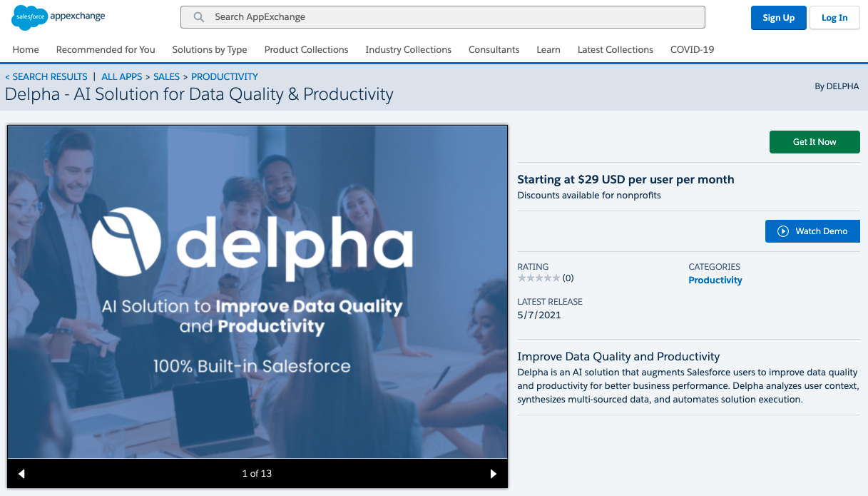Click the 1 of 13 carousel indicator

point(257,473)
